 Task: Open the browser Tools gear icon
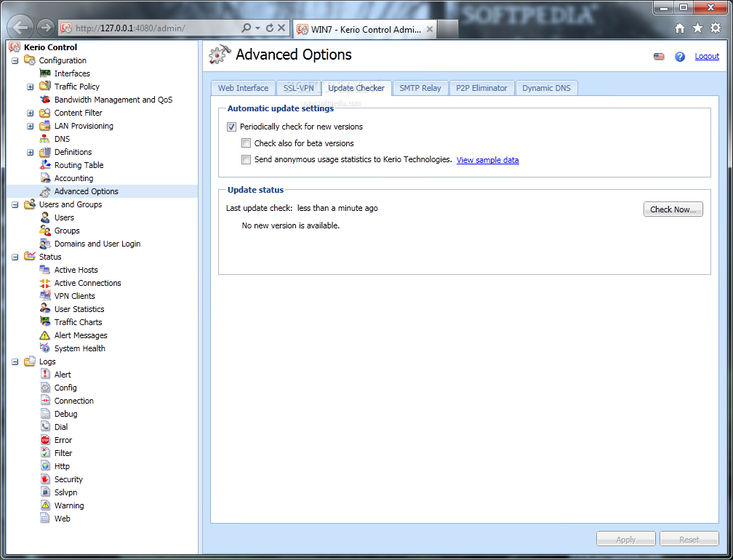pos(716,28)
